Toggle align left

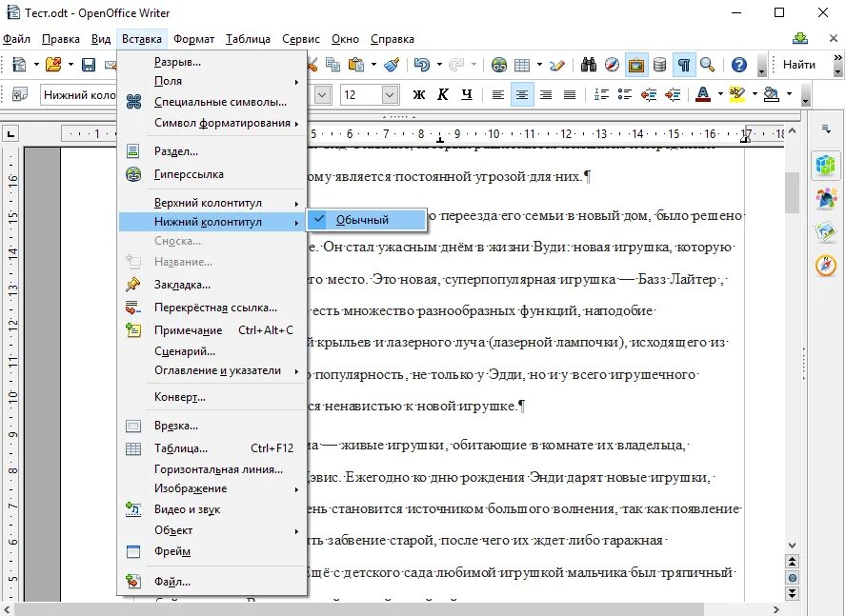498,95
